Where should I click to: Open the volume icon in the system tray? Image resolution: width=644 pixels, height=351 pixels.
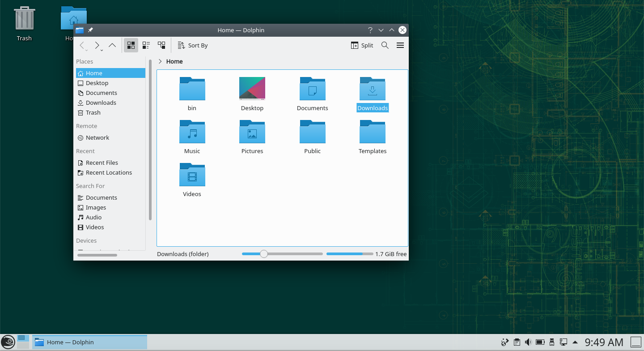tap(529, 342)
